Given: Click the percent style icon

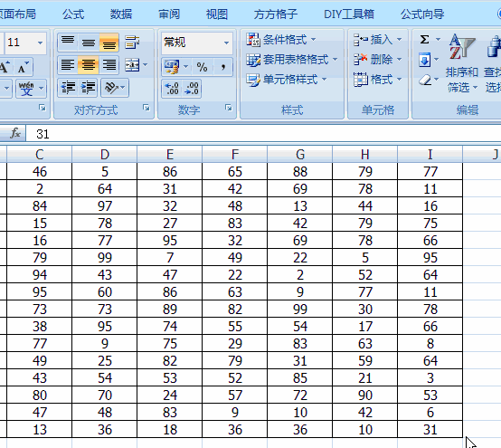Looking at the screenshot, I should pyautogui.click(x=202, y=66).
